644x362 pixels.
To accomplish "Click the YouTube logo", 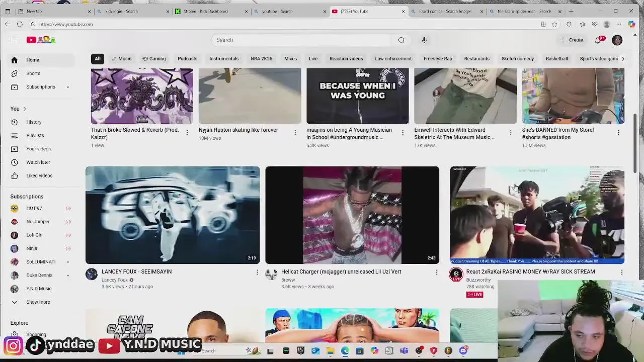I will click(x=41, y=40).
